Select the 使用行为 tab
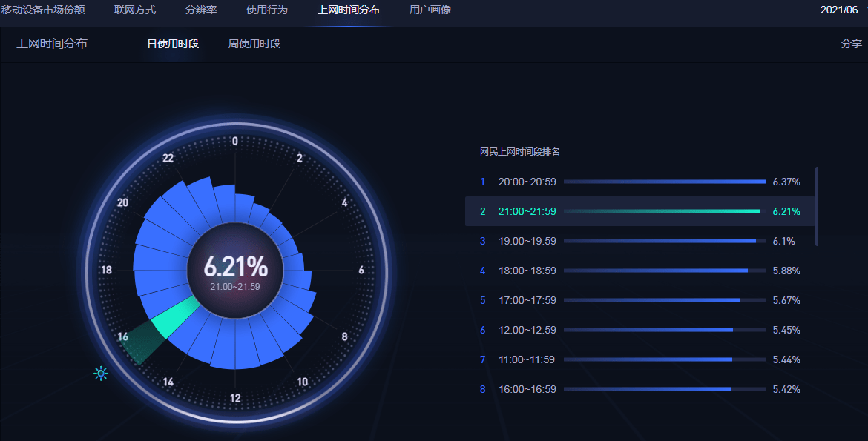 pos(267,10)
